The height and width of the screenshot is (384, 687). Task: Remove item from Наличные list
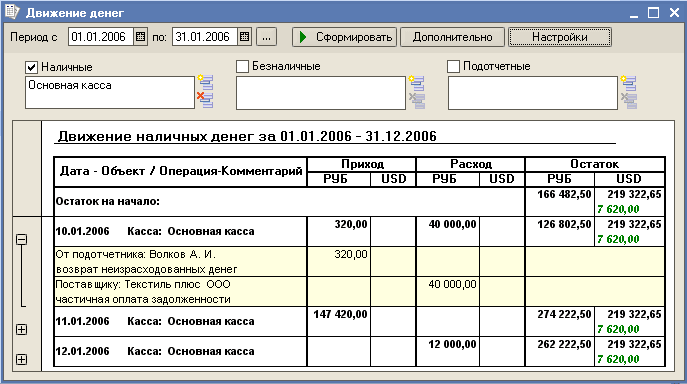[x=205, y=100]
